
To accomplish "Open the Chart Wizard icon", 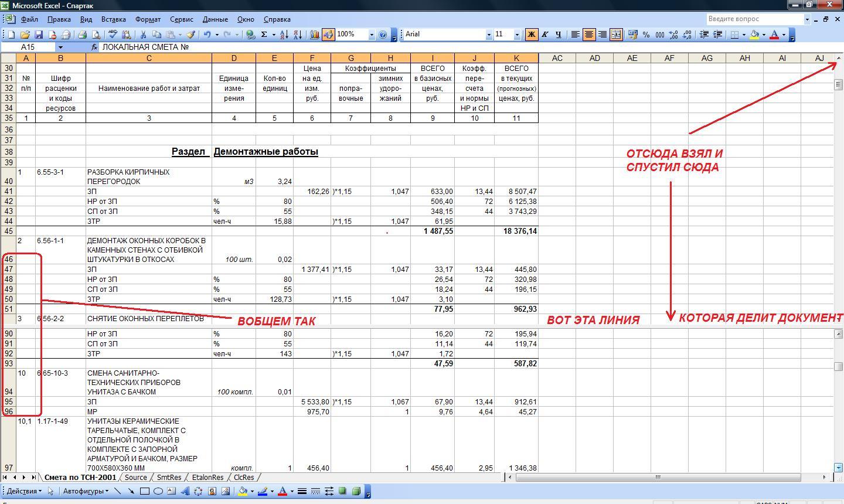I will 315,35.
